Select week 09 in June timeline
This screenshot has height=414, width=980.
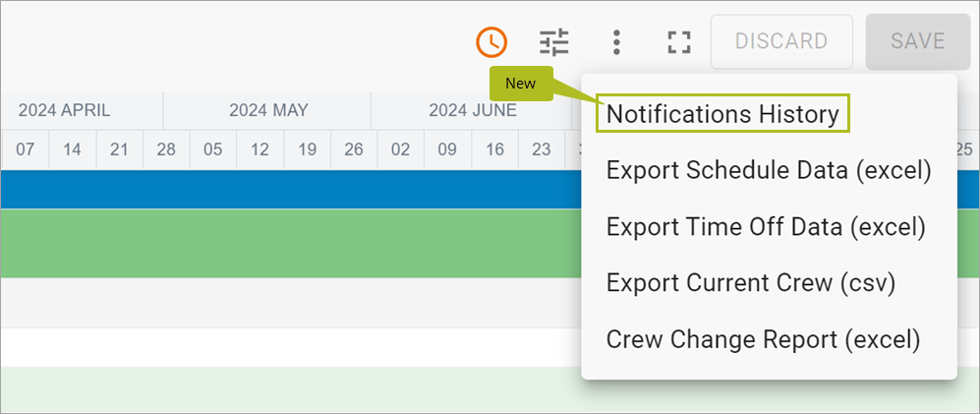point(447,150)
